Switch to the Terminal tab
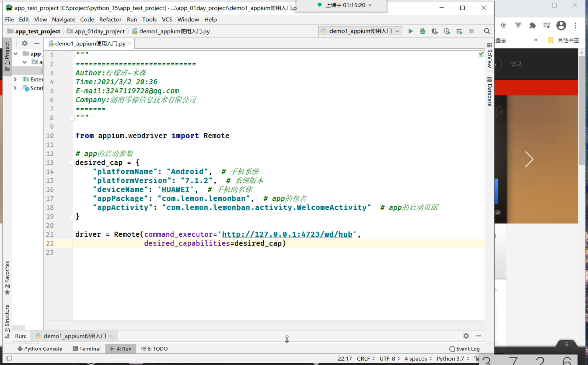588x365 pixels. pyautogui.click(x=86, y=349)
